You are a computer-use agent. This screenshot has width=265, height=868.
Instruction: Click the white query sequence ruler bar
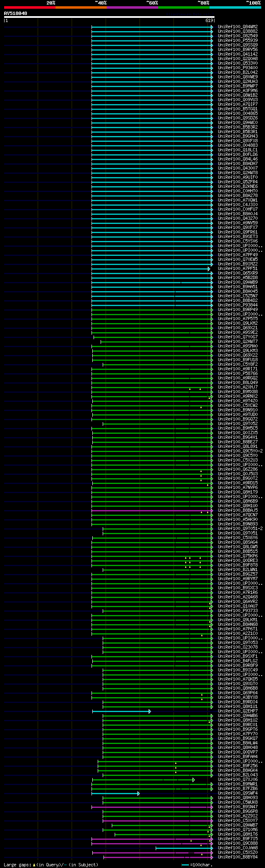(109, 17)
